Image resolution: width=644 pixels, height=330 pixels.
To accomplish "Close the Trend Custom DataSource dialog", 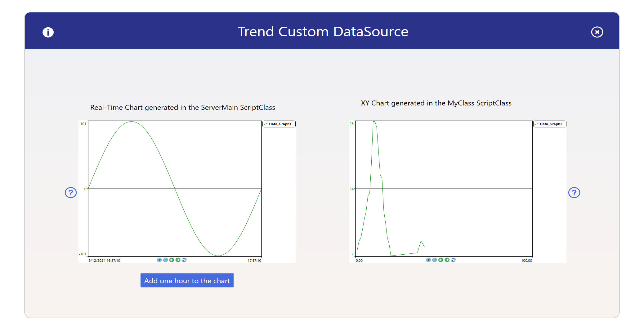I will 597,32.
